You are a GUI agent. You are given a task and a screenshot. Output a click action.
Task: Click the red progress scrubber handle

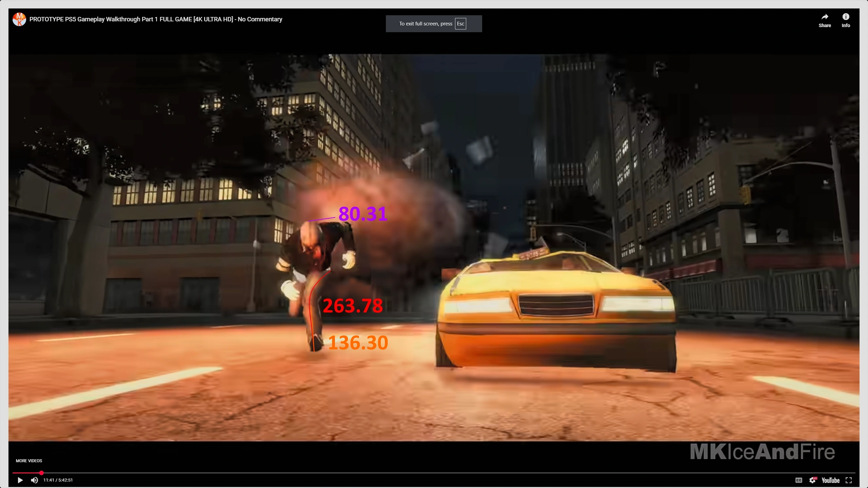41,473
